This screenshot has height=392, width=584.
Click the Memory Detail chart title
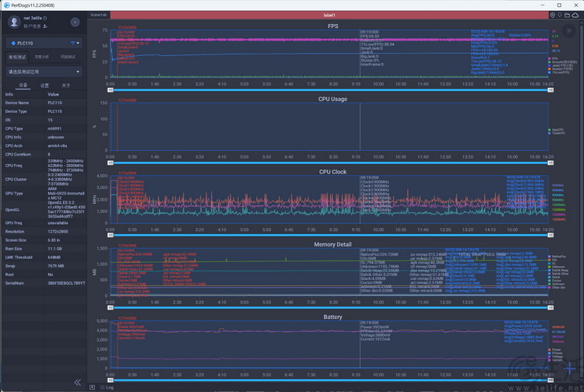332,244
